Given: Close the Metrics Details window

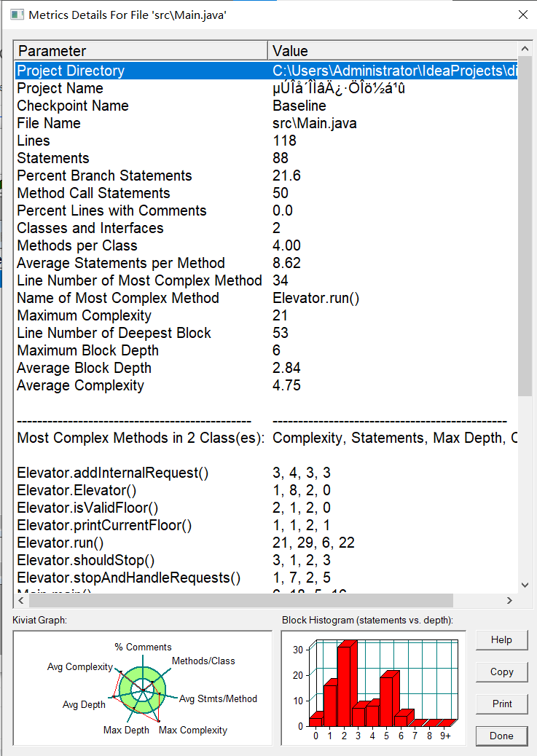Looking at the screenshot, I should pyautogui.click(x=522, y=15).
